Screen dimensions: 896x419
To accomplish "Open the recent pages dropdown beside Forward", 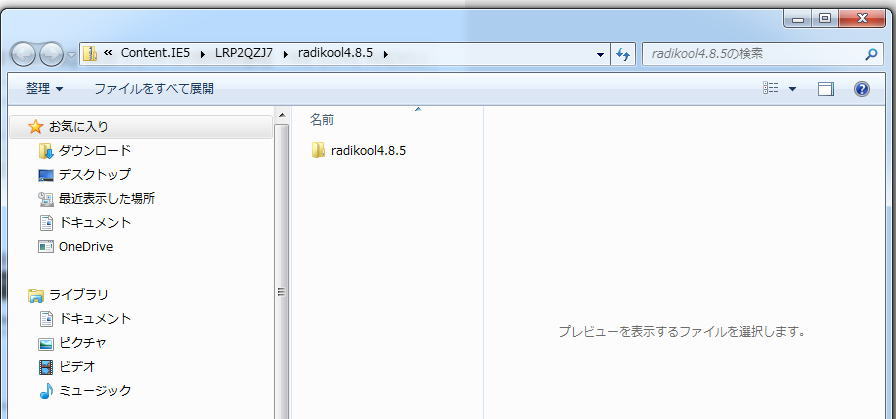I will [x=71, y=55].
